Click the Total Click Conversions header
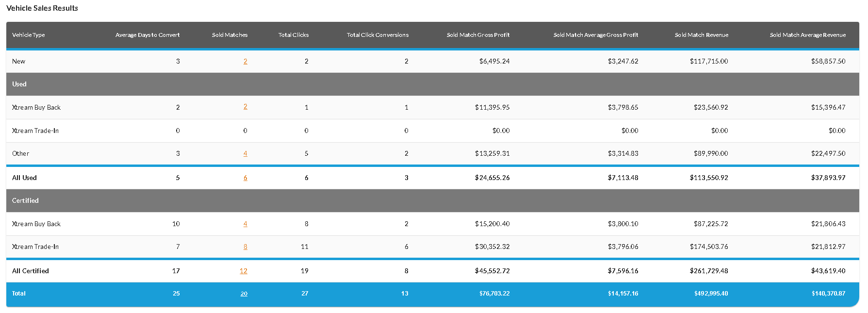 pyautogui.click(x=377, y=35)
